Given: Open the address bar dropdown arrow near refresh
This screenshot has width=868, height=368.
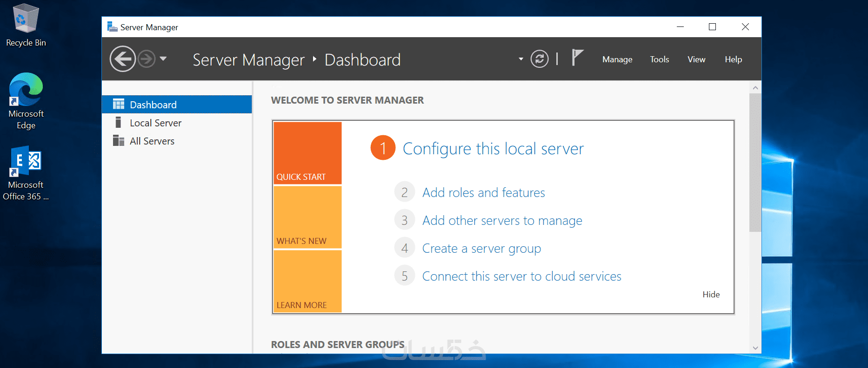Looking at the screenshot, I should (x=521, y=59).
